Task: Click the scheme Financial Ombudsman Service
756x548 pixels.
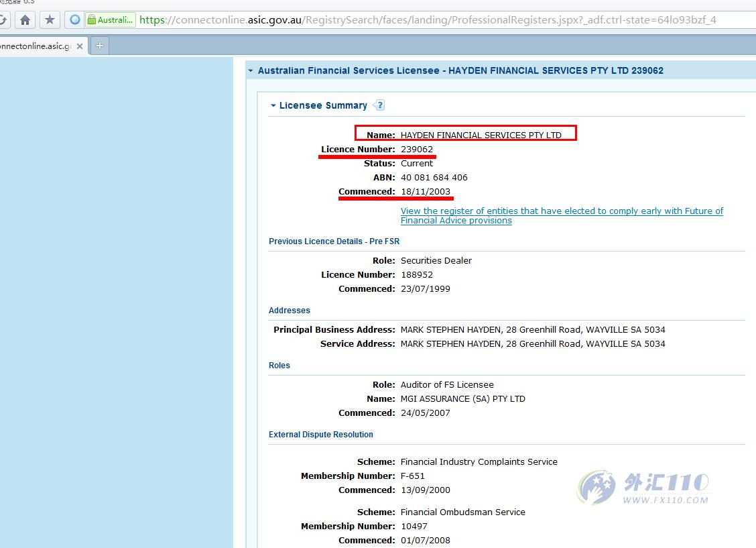Action: (463, 512)
